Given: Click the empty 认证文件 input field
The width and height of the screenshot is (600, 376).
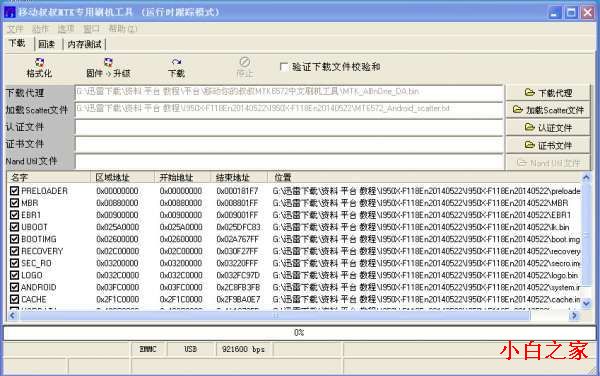Looking at the screenshot, I should [289, 127].
